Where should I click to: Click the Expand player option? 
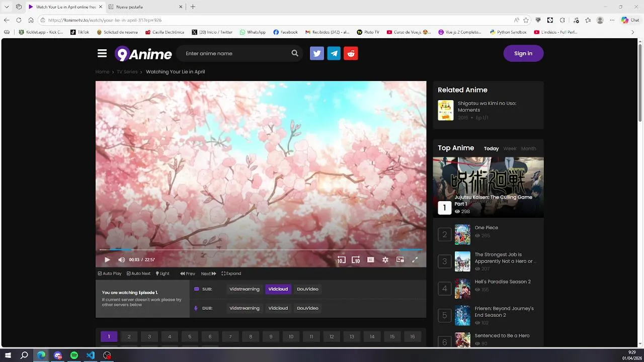[x=231, y=274]
